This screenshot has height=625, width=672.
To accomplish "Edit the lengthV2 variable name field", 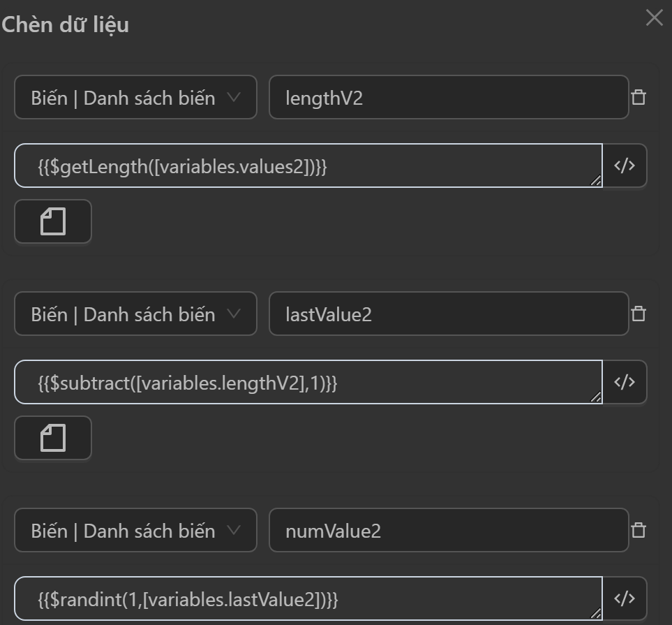I will pos(448,98).
